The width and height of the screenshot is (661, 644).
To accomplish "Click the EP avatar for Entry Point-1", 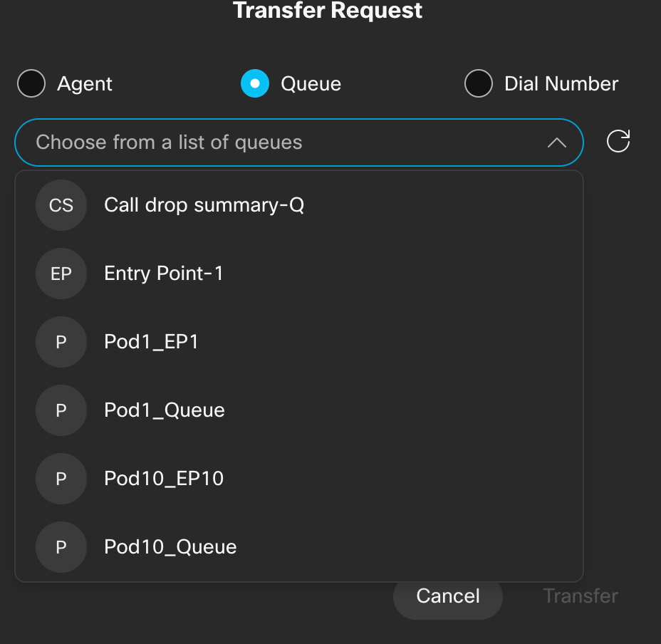I will tap(61, 274).
